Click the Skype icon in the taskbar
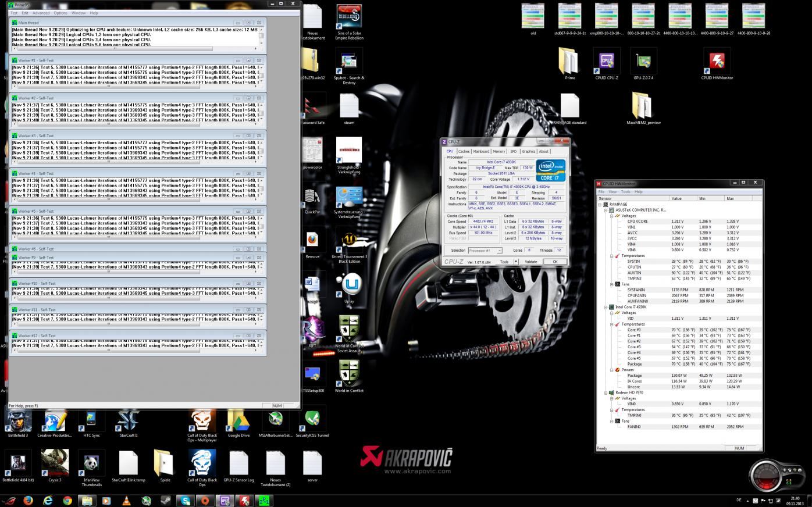The width and height of the screenshot is (812, 507). tap(186, 501)
